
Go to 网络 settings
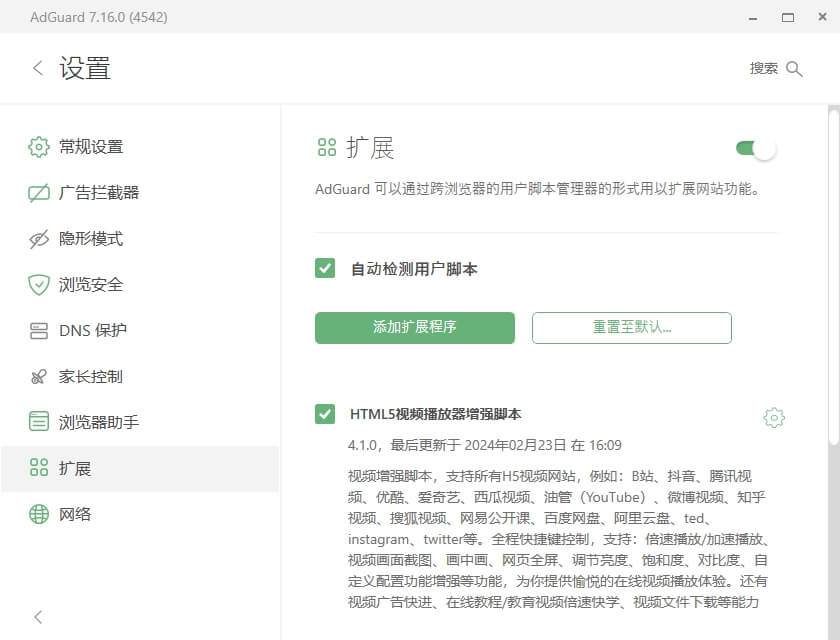click(x=140, y=514)
